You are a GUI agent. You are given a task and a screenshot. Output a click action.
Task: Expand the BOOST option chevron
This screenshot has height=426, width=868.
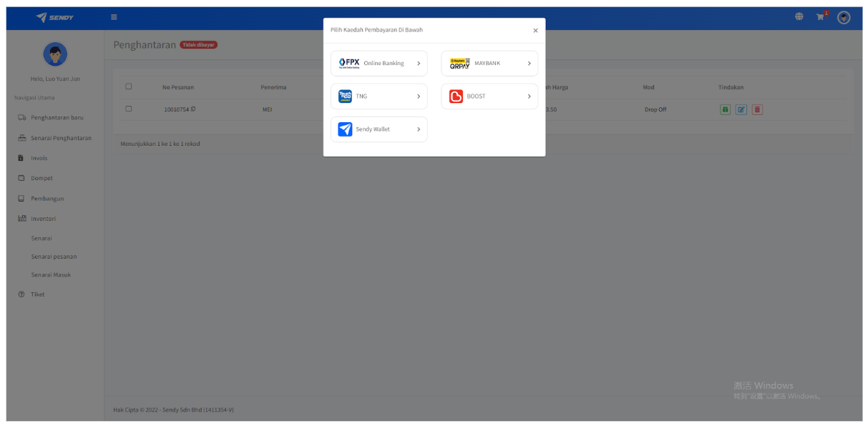529,96
